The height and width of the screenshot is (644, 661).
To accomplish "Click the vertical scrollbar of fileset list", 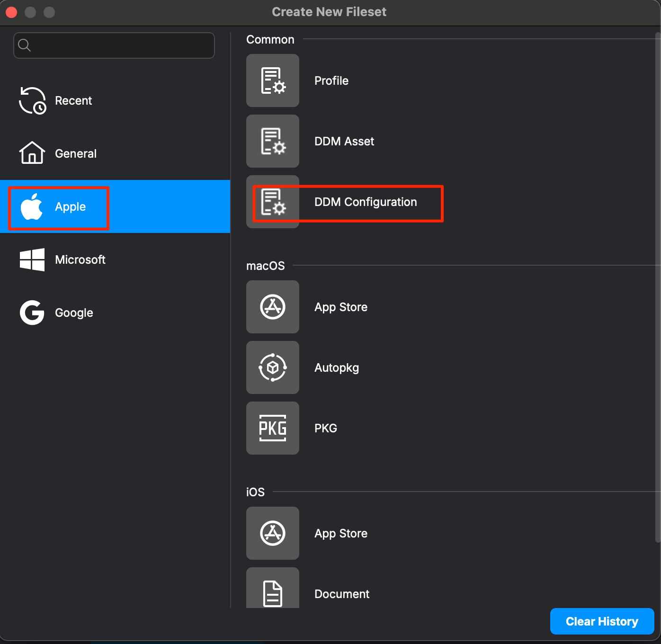I will click(x=658, y=287).
